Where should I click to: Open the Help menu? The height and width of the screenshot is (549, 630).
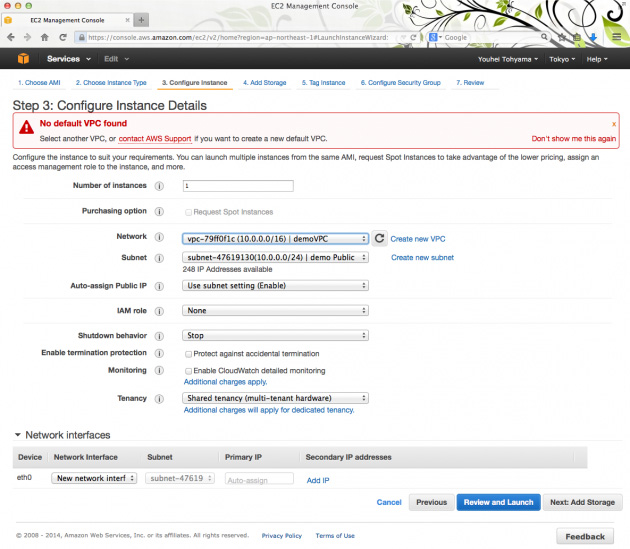pos(597,59)
